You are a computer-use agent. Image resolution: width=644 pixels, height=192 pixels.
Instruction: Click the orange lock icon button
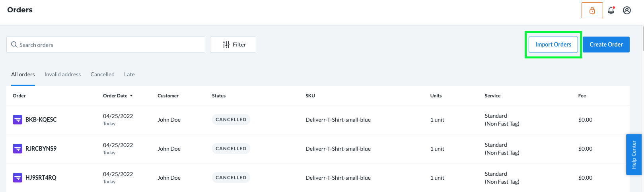(x=592, y=10)
